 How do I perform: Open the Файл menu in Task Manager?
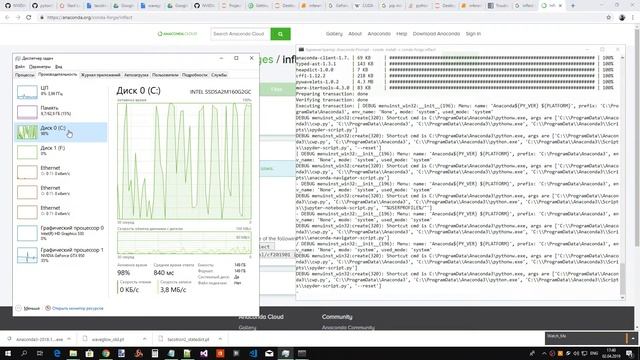(x=20, y=67)
